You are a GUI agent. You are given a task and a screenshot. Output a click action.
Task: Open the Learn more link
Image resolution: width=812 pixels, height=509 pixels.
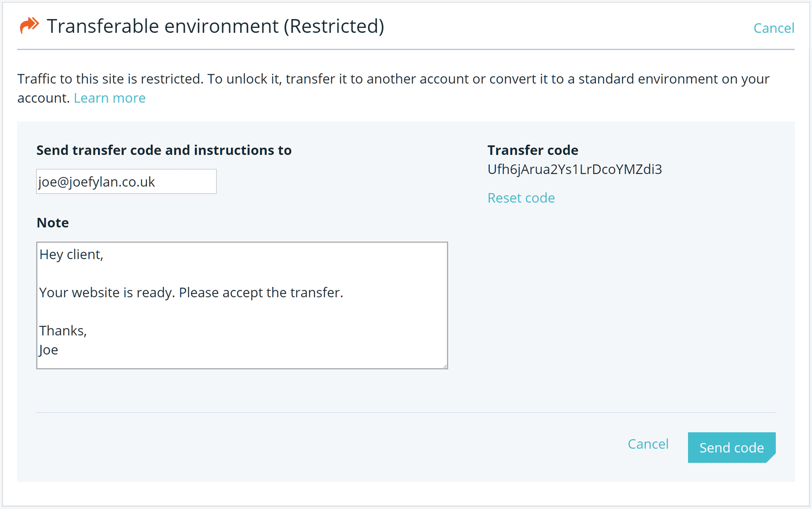pyautogui.click(x=110, y=98)
